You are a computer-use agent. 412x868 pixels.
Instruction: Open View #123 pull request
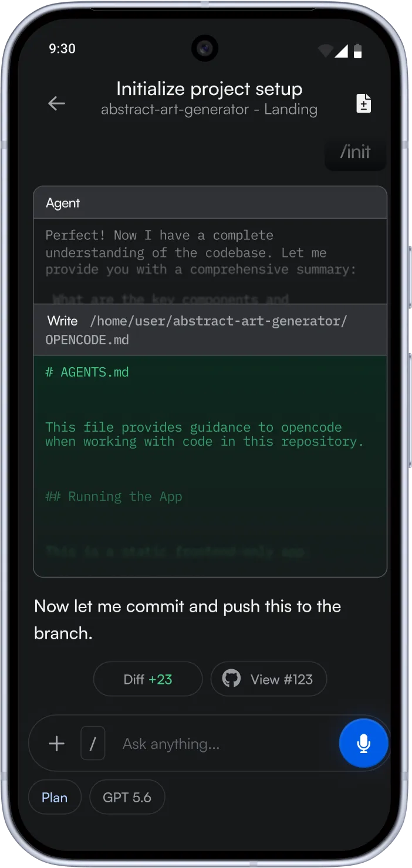(269, 679)
